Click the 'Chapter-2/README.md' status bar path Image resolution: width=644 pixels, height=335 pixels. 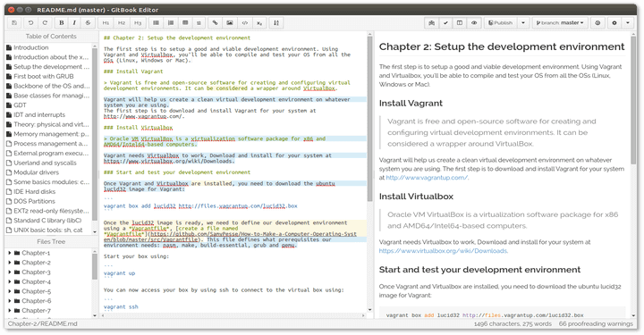pyautogui.click(x=42, y=324)
